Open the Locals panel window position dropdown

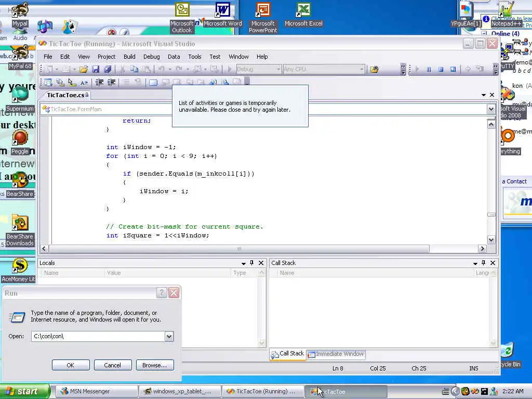(x=243, y=263)
